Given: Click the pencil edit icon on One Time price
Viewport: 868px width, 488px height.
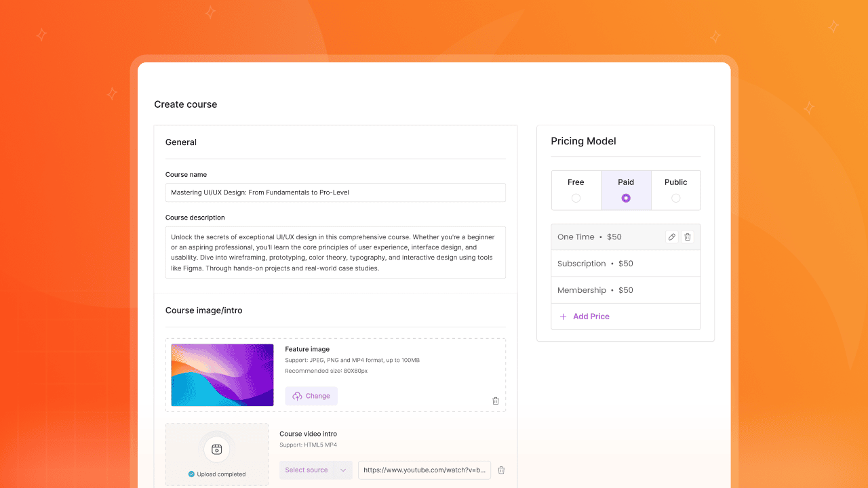Looking at the screenshot, I should pos(672,237).
